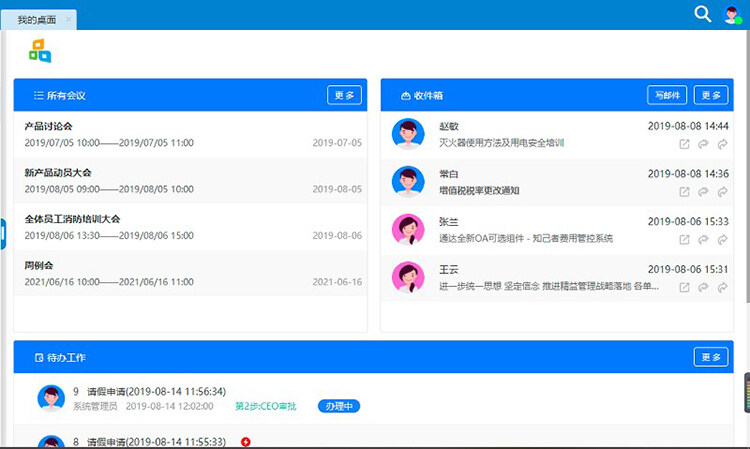Screen dimensions: 750x449
Task: Expand more meetings with 更多 button
Action: (344, 95)
